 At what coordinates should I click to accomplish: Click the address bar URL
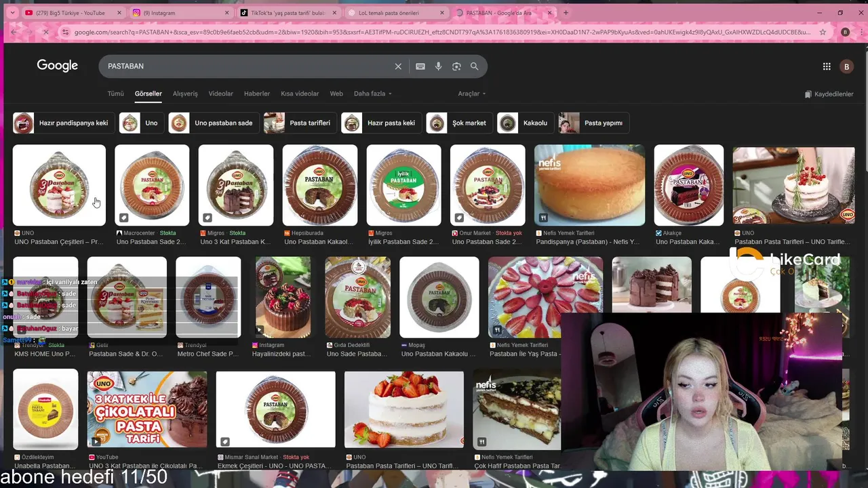(441, 32)
